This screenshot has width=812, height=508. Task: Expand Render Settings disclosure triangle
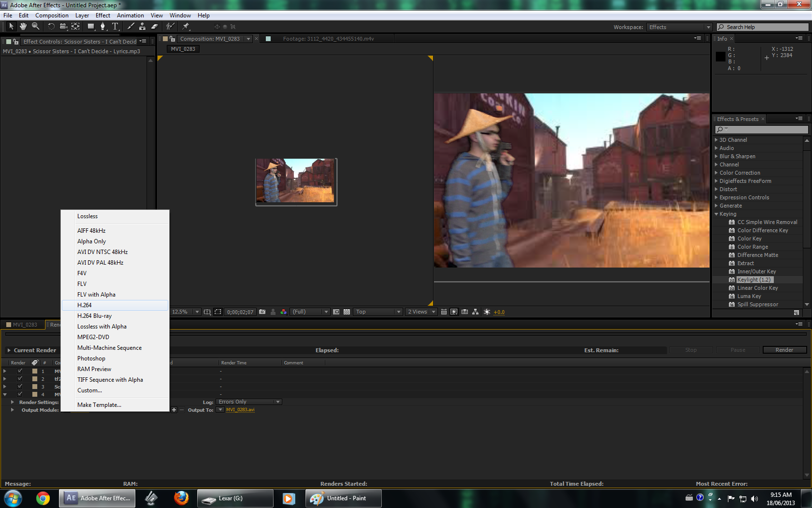tap(12, 402)
